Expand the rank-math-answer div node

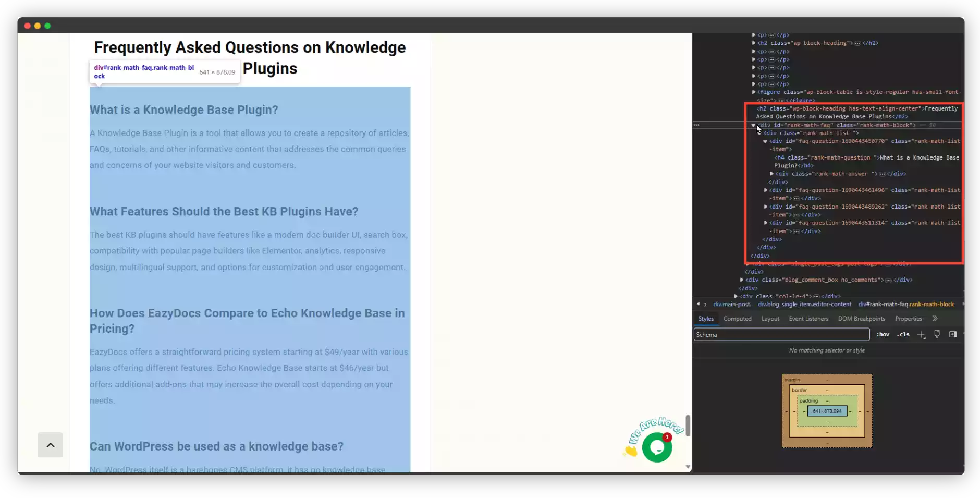772,174
